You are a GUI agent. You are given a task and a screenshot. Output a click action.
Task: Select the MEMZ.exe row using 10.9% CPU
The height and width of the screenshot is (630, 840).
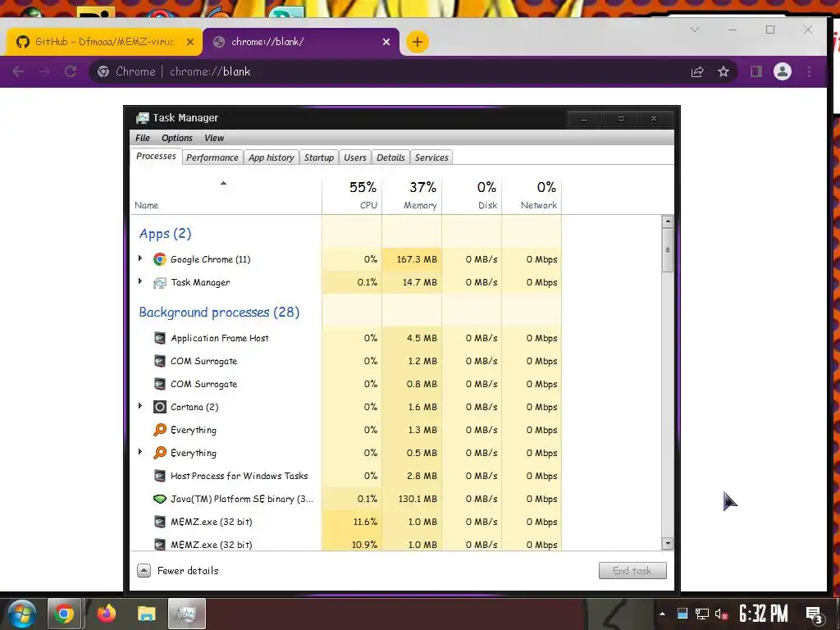point(345,544)
